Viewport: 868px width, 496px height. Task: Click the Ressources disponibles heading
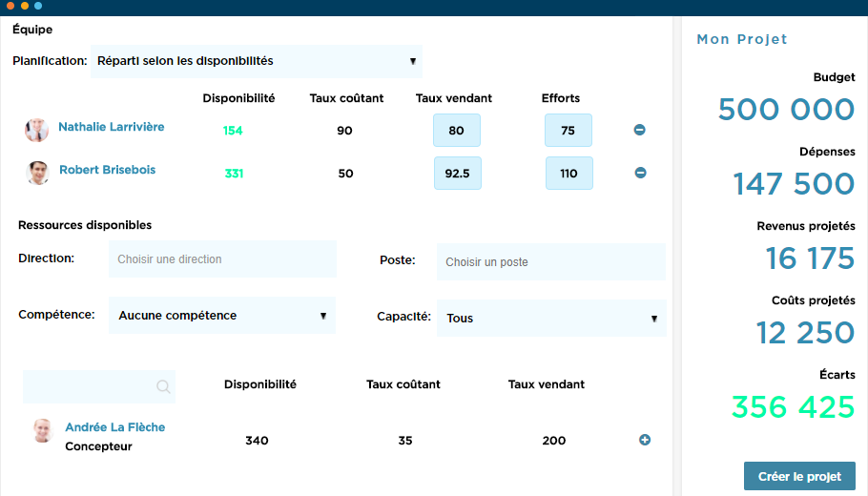(85, 225)
